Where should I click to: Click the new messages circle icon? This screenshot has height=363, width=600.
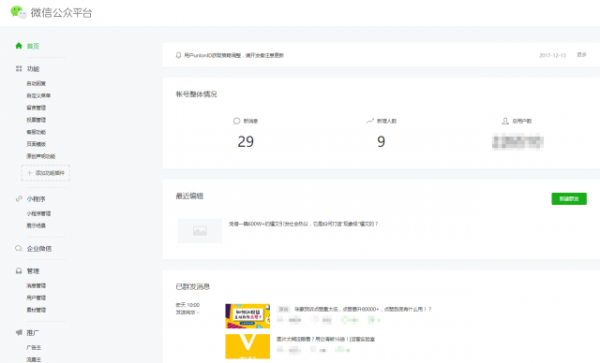pyautogui.click(x=236, y=121)
